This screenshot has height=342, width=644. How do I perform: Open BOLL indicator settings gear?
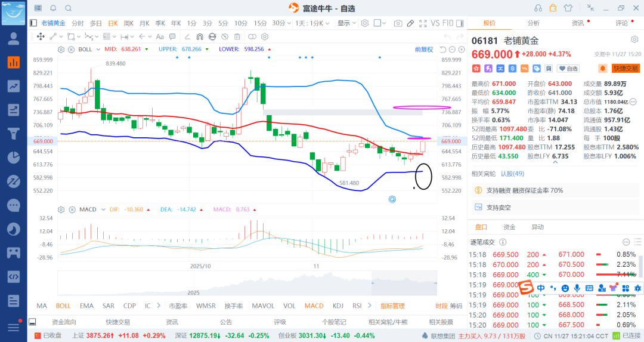[x=61, y=50]
